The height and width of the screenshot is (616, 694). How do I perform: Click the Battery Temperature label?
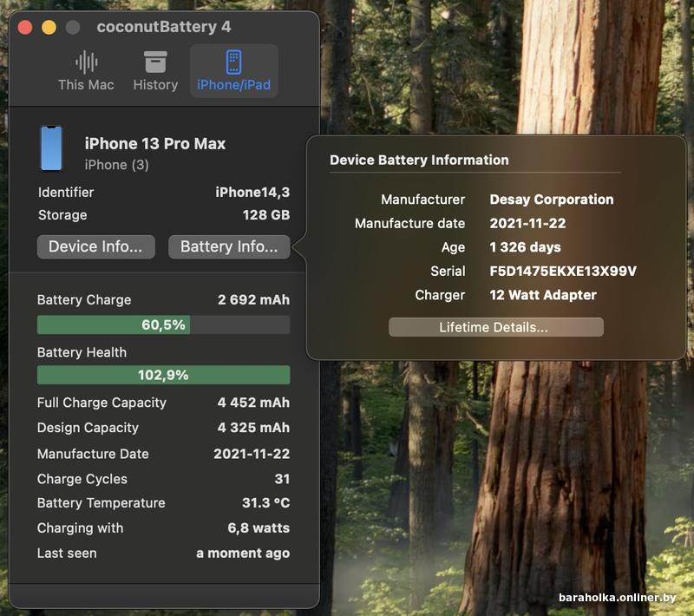[101, 502]
